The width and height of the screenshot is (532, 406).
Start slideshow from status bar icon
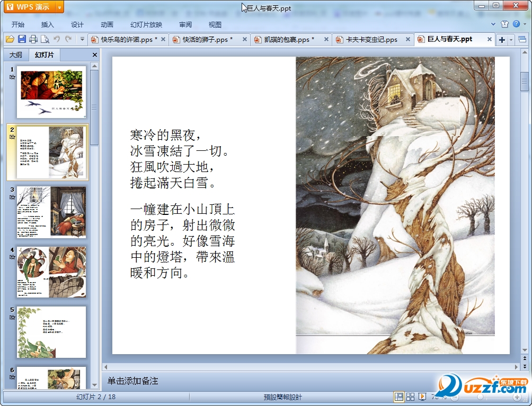(x=422, y=396)
